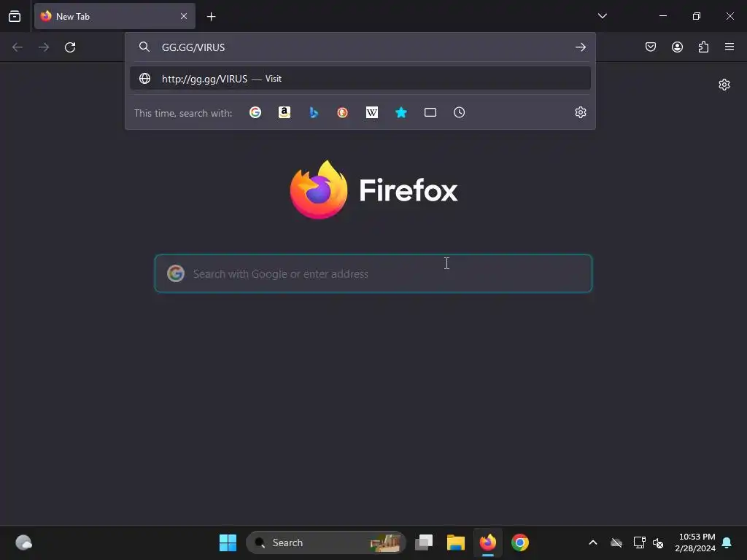Search this time with DuckDuckGo

click(x=343, y=112)
